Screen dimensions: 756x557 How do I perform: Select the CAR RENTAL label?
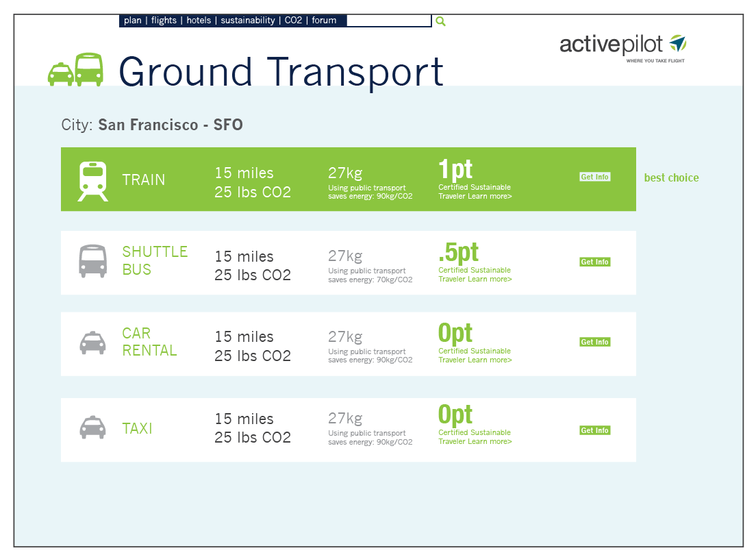click(x=149, y=342)
